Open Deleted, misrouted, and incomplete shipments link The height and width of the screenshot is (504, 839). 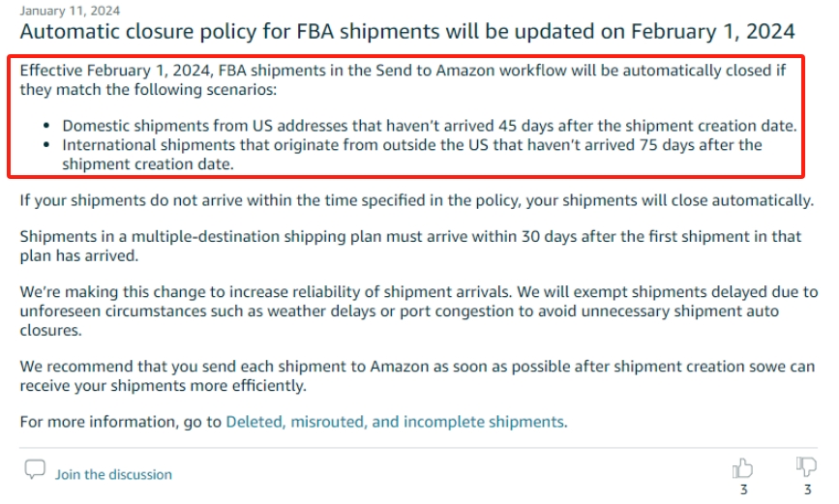pos(395,422)
